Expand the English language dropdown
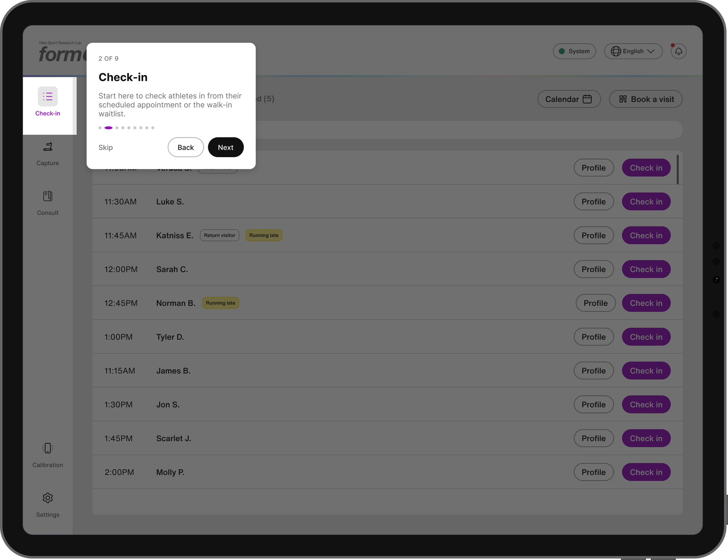Image resolution: width=728 pixels, height=560 pixels. [633, 51]
